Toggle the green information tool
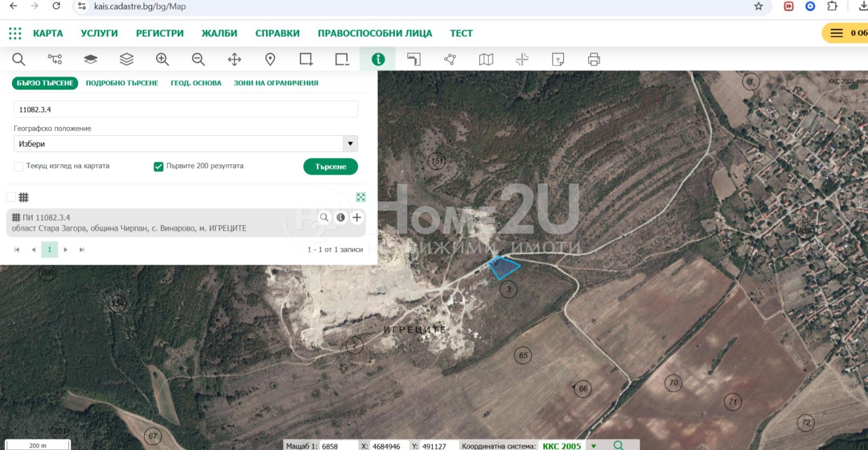This screenshot has height=450, width=868. pyautogui.click(x=378, y=59)
